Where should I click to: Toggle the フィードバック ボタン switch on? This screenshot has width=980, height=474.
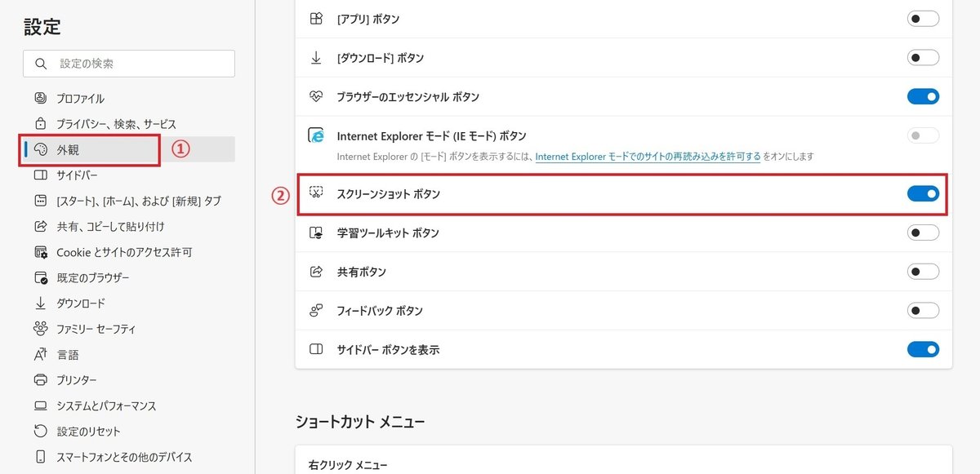[x=923, y=311]
